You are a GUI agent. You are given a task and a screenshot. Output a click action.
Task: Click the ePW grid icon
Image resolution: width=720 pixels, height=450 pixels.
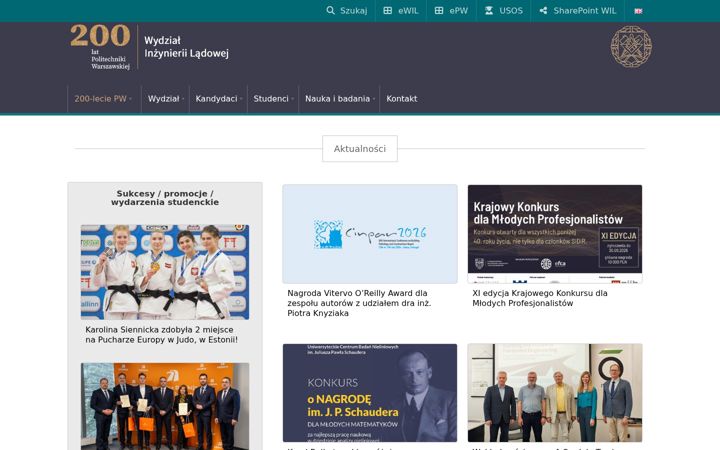tap(439, 11)
